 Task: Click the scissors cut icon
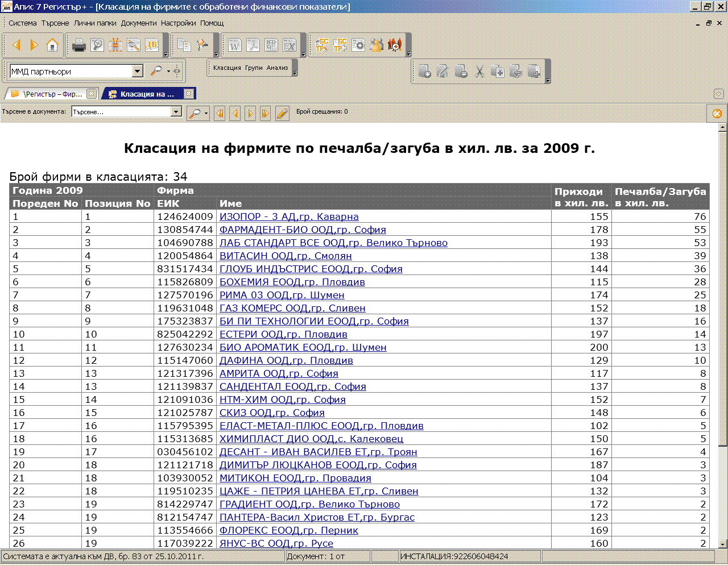[x=479, y=72]
